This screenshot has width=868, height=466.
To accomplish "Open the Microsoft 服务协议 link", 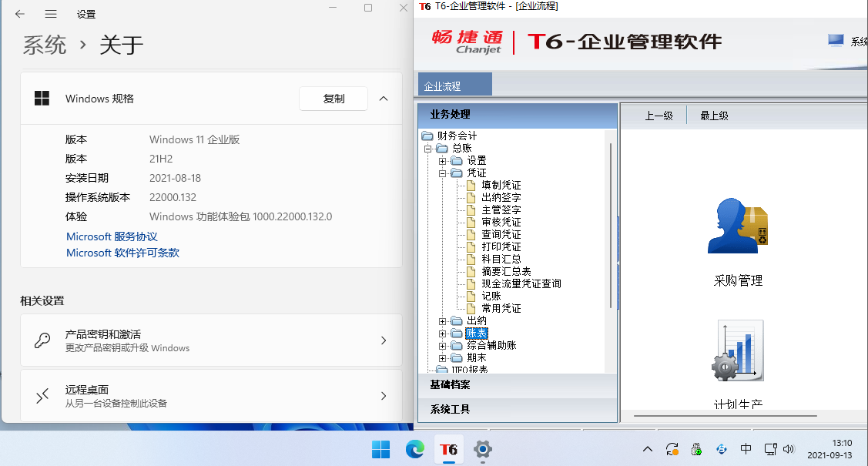I will click(112, 236).
